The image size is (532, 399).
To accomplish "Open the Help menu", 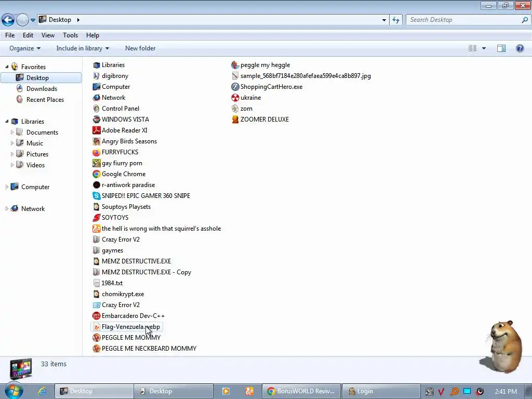I will (92, 35).
